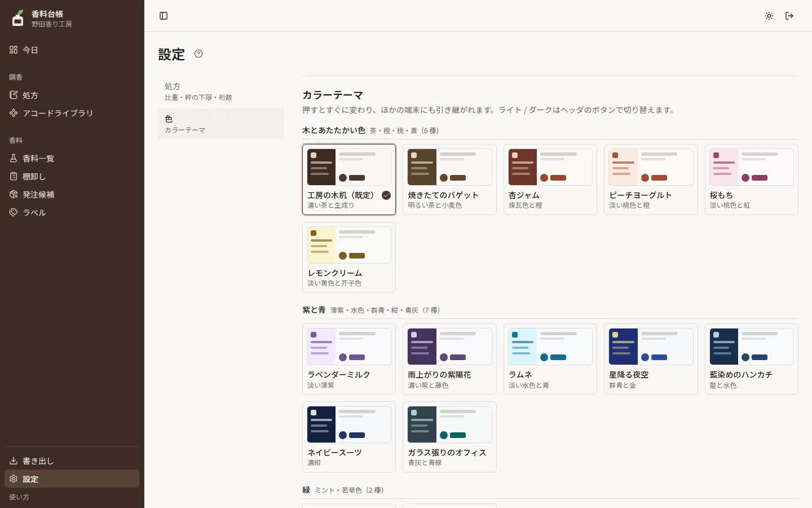Click the 発注候補 package icon
This screenshot has height=508, width=812.
point(14,194)
